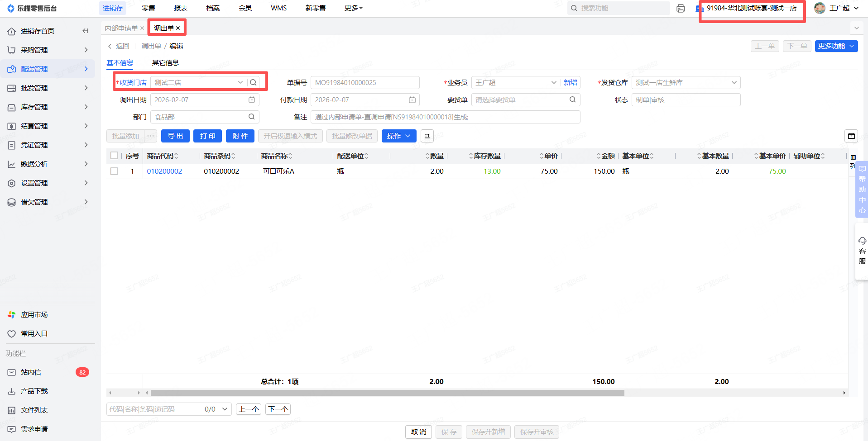This screenshot has width=868, height=441.
Task: Click the row-height adjust icon beside 操作
Action: (x=427, y=136)
